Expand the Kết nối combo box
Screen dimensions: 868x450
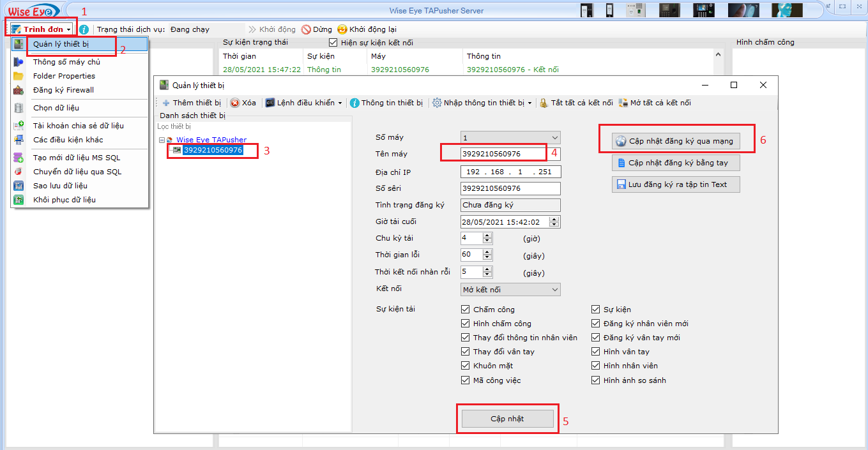click(554, 290)
